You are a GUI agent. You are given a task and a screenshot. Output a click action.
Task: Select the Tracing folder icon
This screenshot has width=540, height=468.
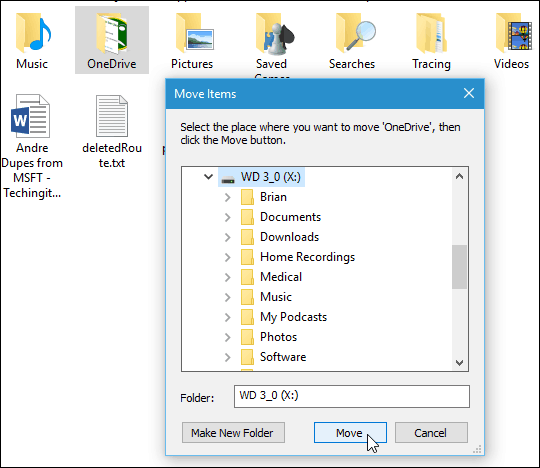(431, 33)
